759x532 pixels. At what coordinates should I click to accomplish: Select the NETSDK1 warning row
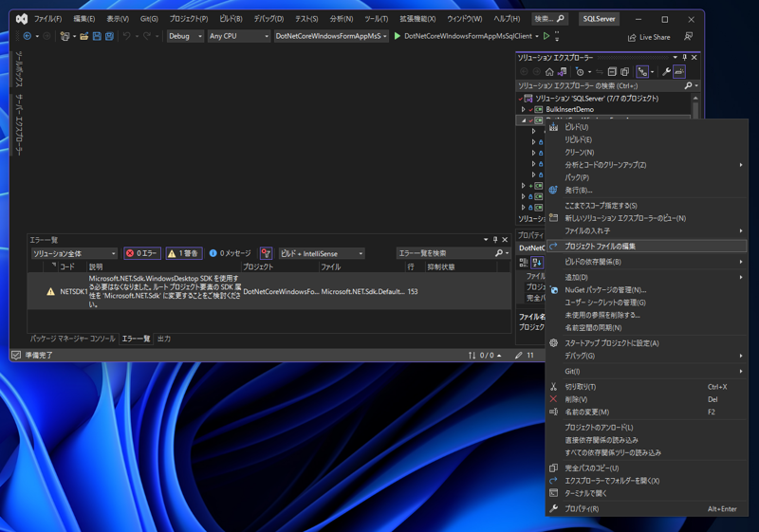click(269, 291)
